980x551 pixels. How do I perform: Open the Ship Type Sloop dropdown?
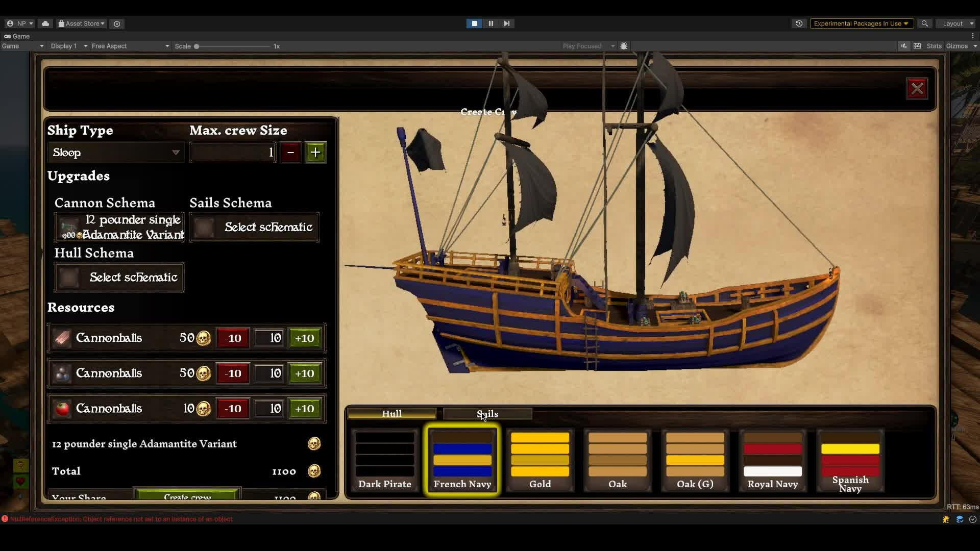tap(116, 153)
